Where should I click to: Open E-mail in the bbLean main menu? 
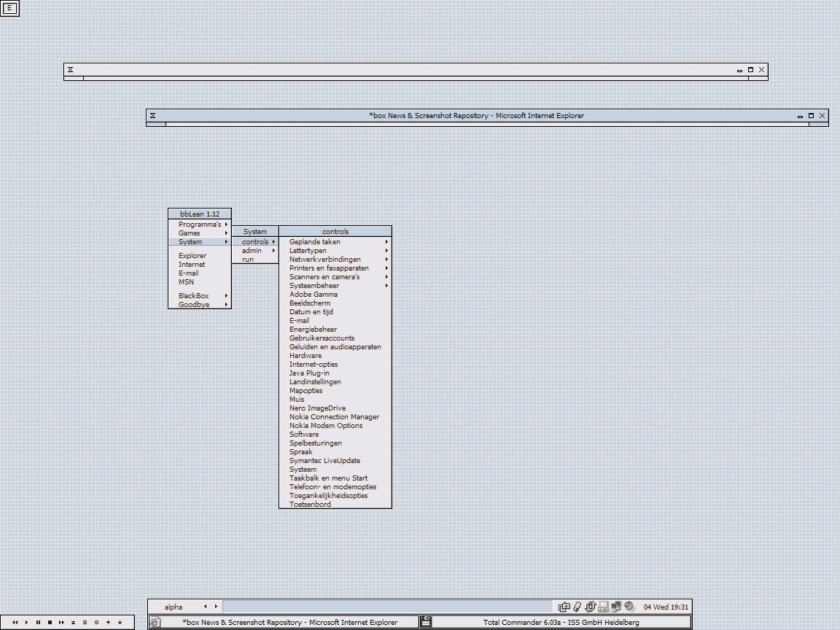pyautogui.click(x=200, y=273)
